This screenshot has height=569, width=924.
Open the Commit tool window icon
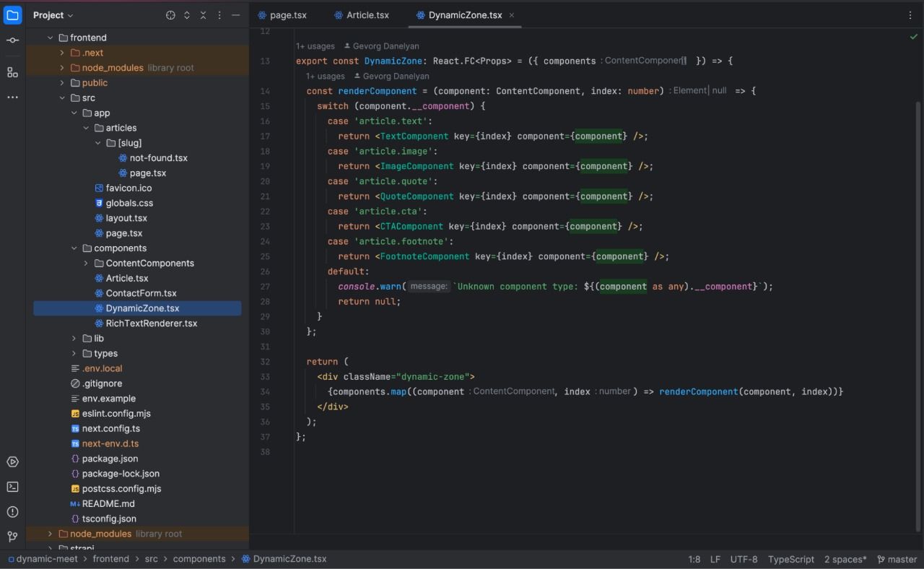click(x=12, y=40)
